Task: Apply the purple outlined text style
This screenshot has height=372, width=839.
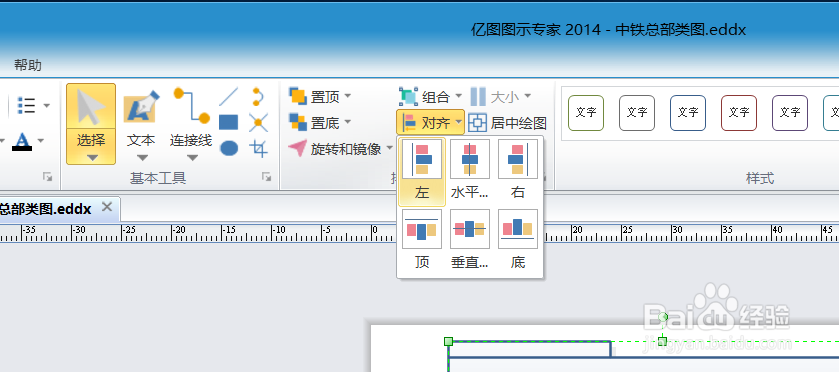Action: [790, 113]
